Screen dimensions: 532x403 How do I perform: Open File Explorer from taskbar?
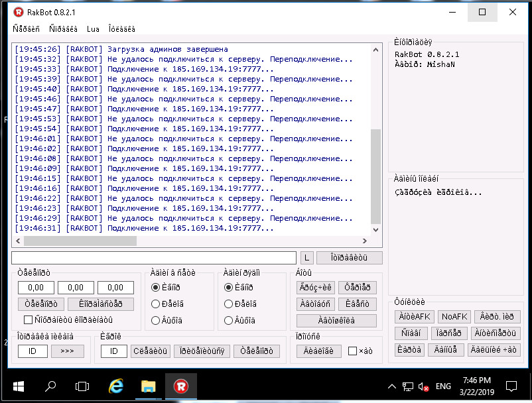point(149,386)
